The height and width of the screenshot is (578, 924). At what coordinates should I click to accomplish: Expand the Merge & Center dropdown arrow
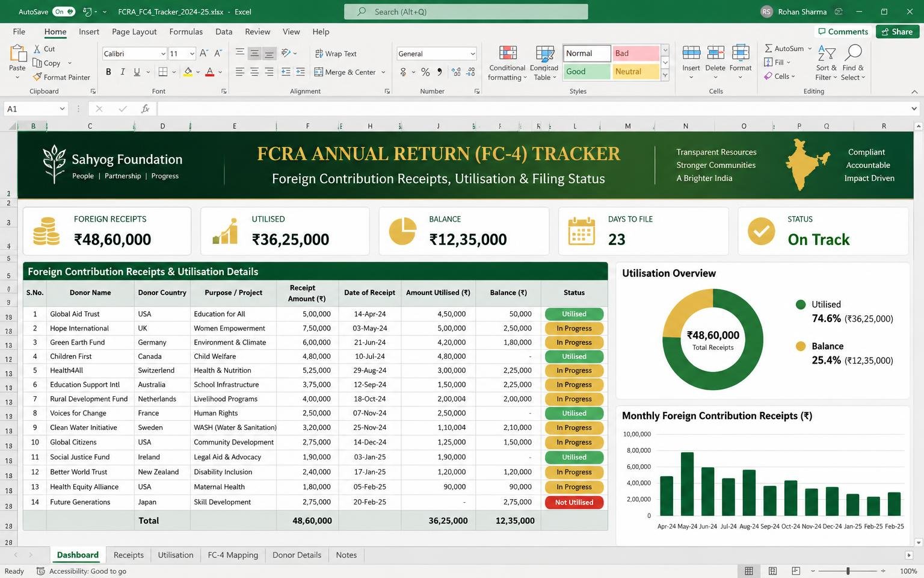point(383,72)
